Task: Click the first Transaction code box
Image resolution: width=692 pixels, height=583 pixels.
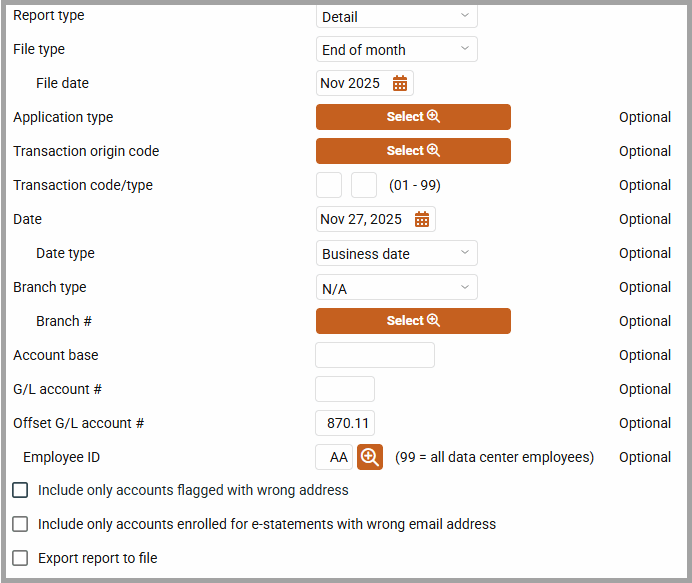Action: 329,185
